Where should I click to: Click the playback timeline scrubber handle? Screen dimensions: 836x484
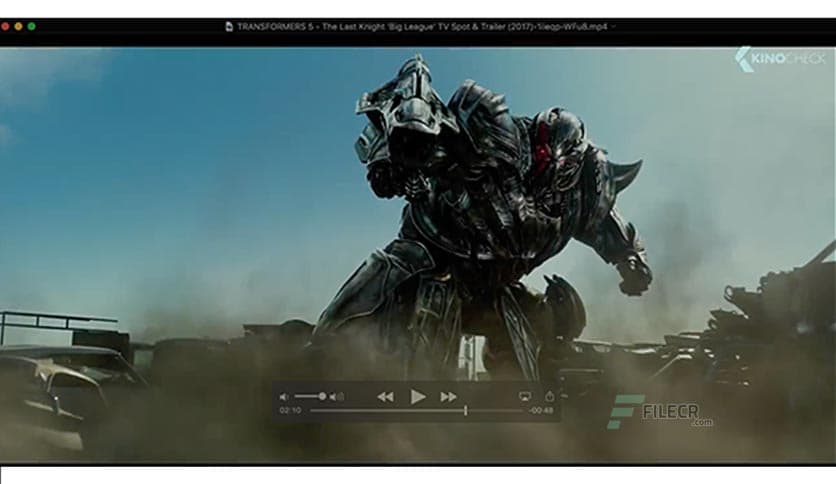(x=465, y=410)
